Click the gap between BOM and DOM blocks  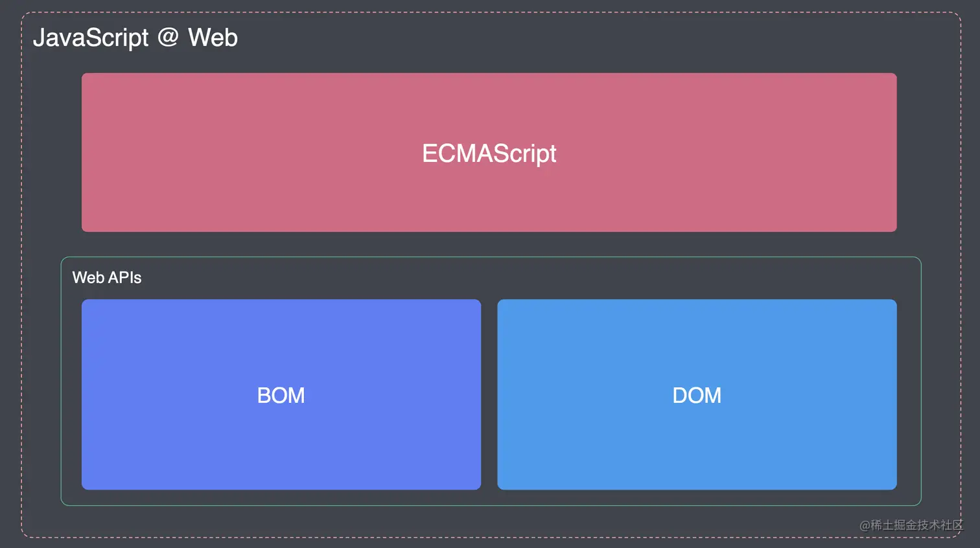489,394
